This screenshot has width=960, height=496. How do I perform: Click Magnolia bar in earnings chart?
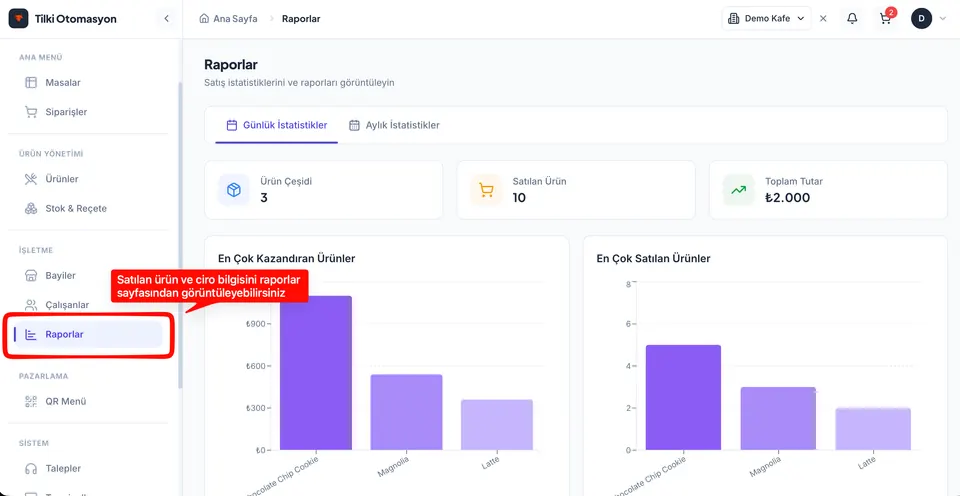tap(406, 412)
